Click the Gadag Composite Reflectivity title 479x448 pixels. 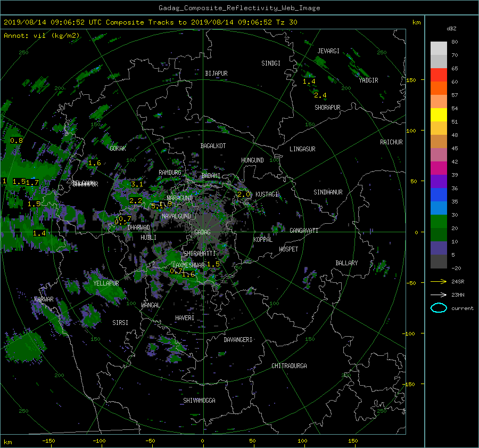(239, 8)
